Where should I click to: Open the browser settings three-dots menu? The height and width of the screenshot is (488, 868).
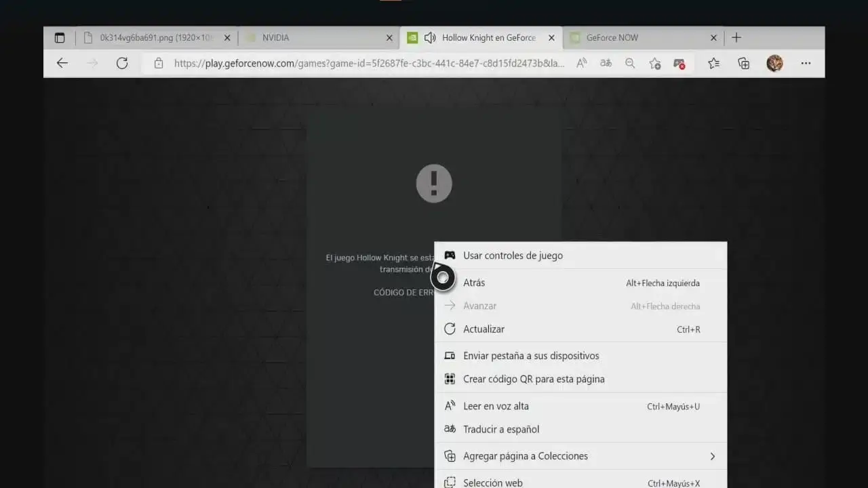[806, 63]
